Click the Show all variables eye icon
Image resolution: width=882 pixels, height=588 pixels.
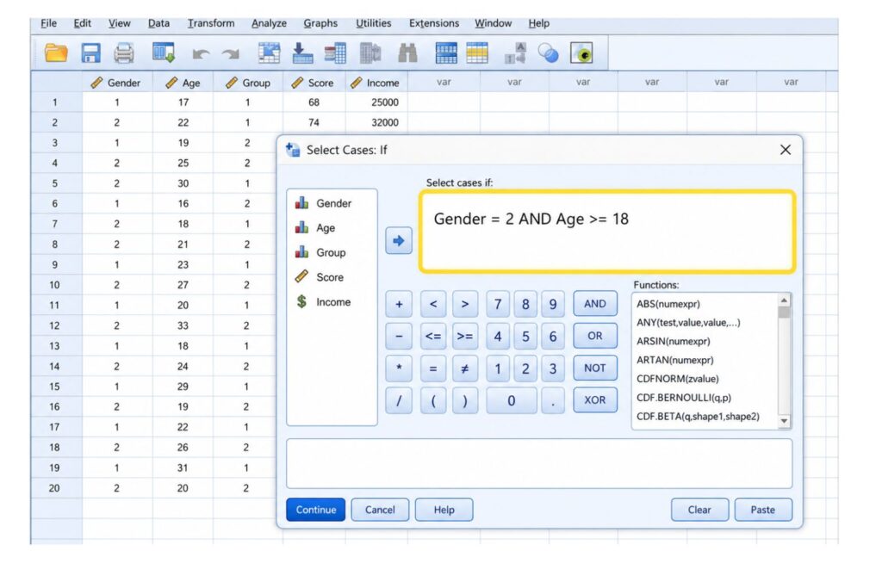pos(581,53)
